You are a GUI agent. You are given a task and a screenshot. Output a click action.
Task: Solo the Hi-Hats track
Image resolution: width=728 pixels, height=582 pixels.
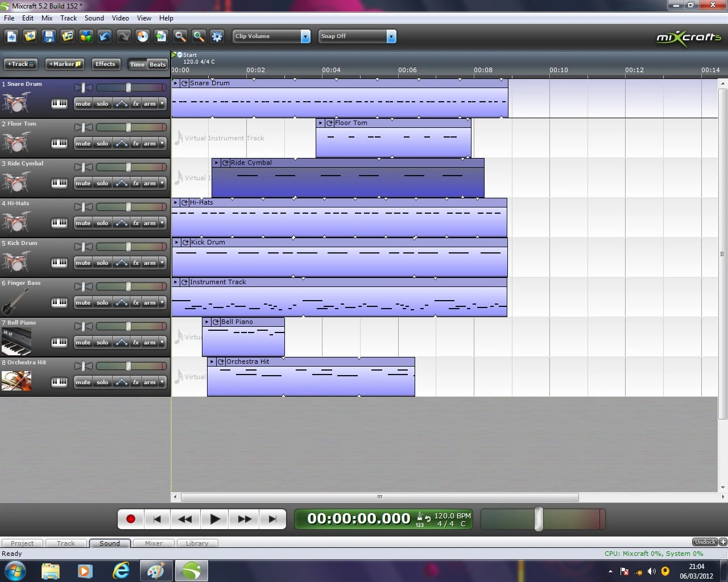click(102, 223)
